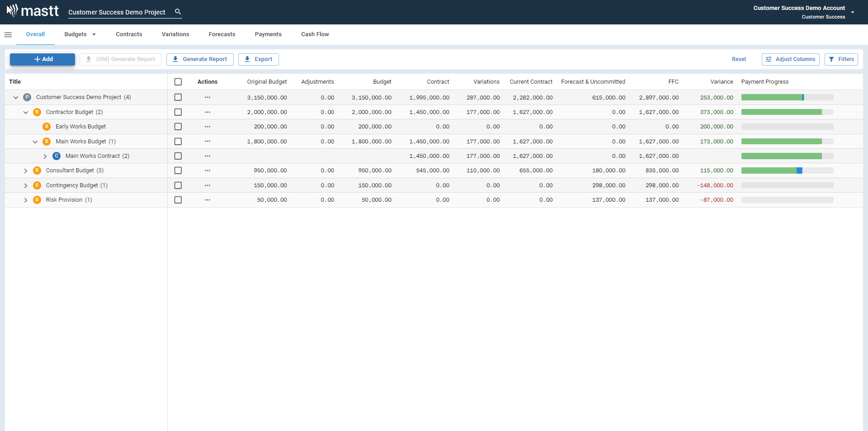Click the 2,897,000.00 FFC value

click(659, 98)
